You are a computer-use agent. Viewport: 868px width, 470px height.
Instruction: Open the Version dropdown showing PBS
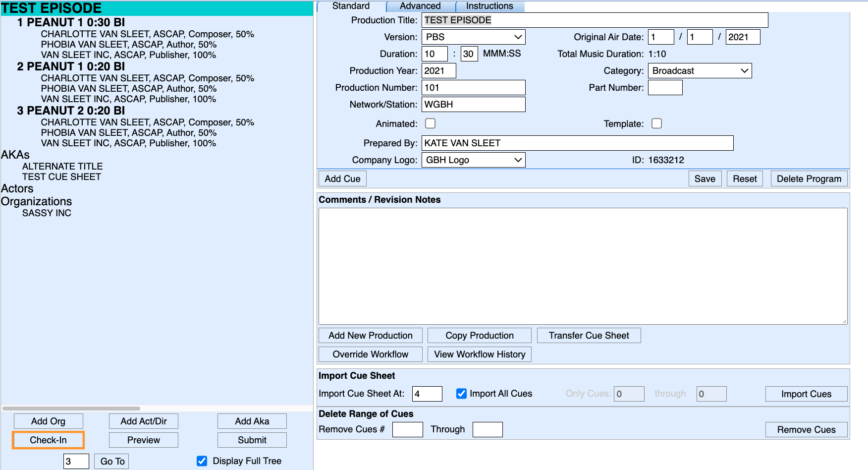[x=473, y=37]
